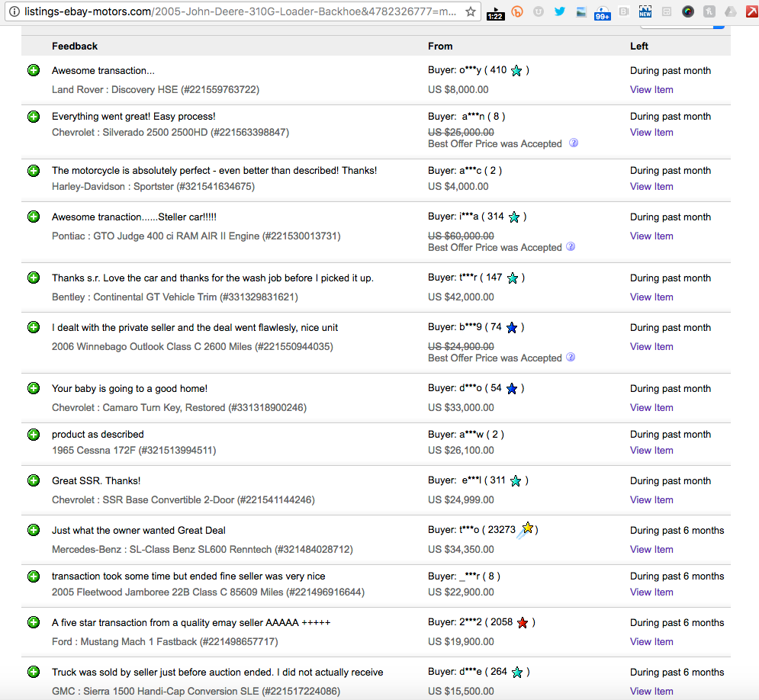759x700 pixels.
Task: Open the color wheel lens extension
Action: (x=688, y=11)
